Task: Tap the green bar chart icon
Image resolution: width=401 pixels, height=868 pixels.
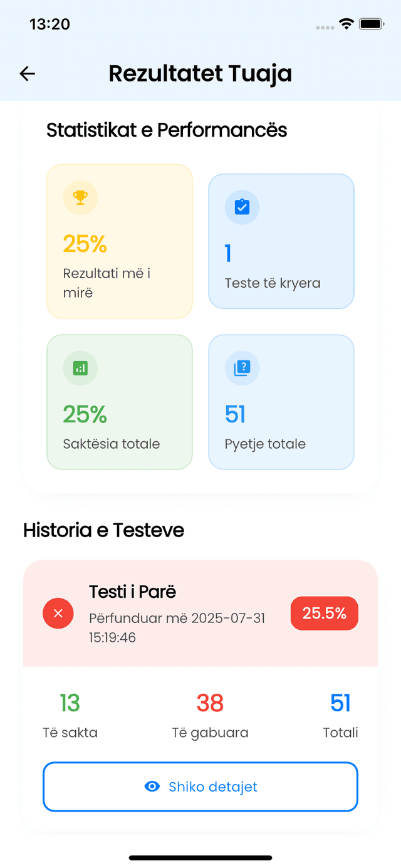Action: [80, 368]
